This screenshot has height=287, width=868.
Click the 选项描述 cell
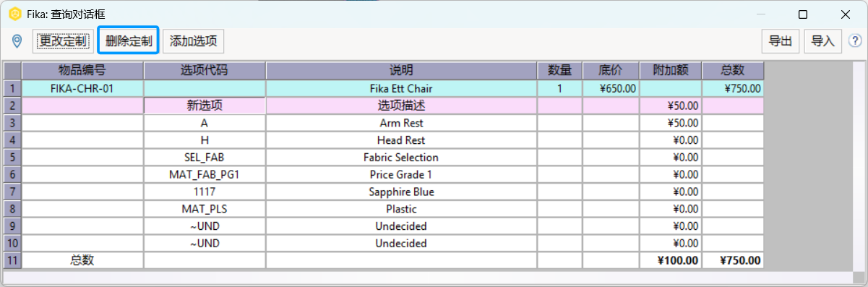pos(401,106)
